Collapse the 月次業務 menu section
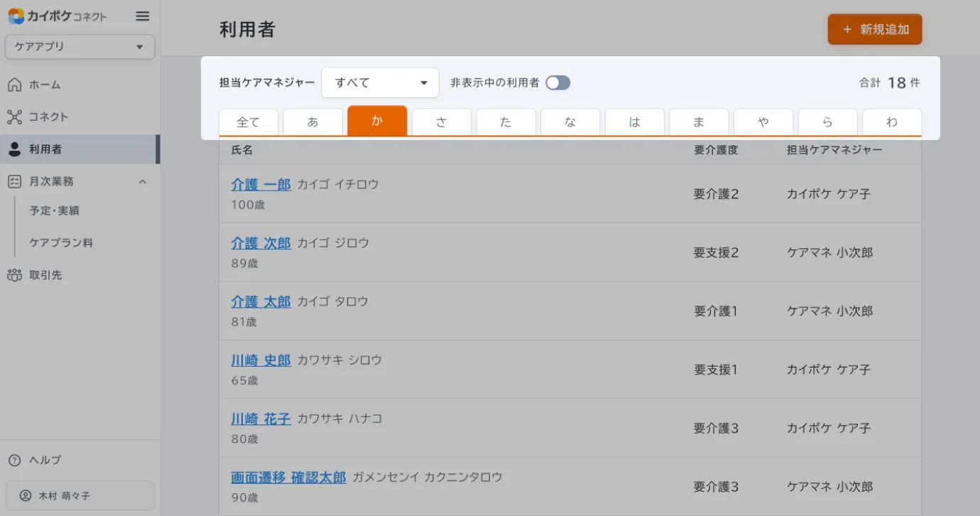980x516 pixels. click(143, 182)
